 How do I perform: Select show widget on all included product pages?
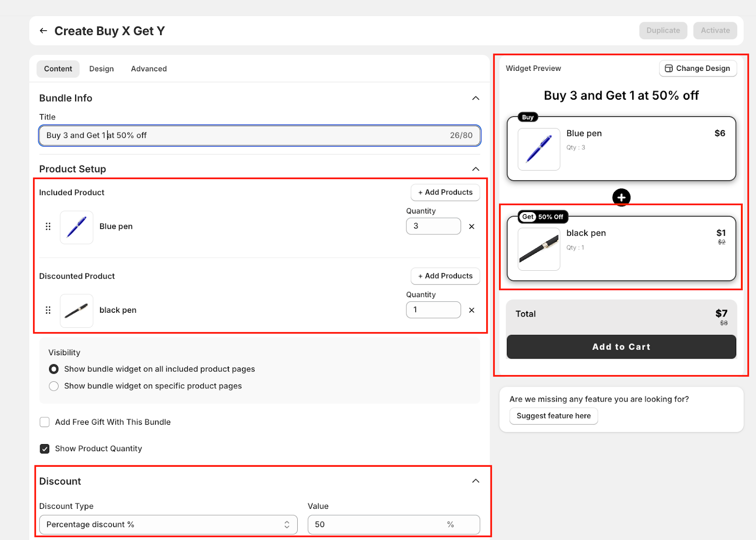(54, 369)
